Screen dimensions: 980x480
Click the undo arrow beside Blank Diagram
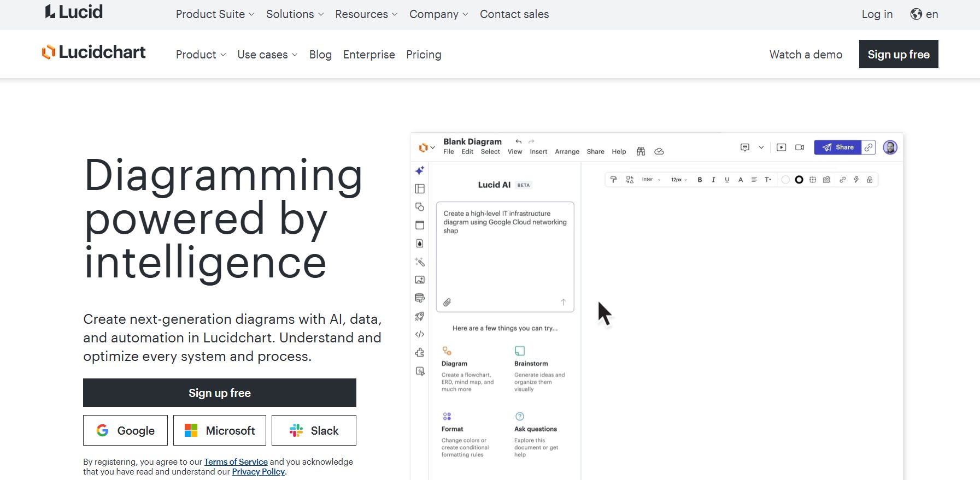coord(519,141)
